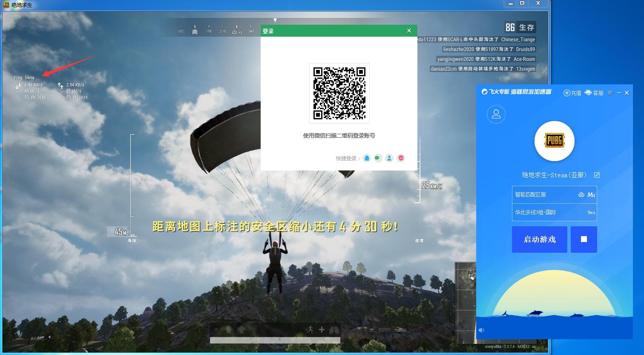
Task: Toggle the accelerator sound speaker icon
Action: tap(482, 330)
